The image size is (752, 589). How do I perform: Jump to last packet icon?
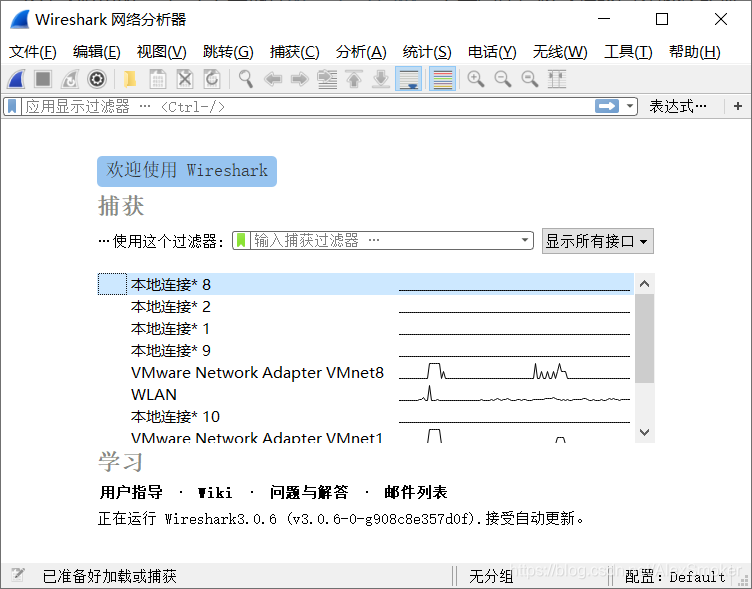click(381, 79)
